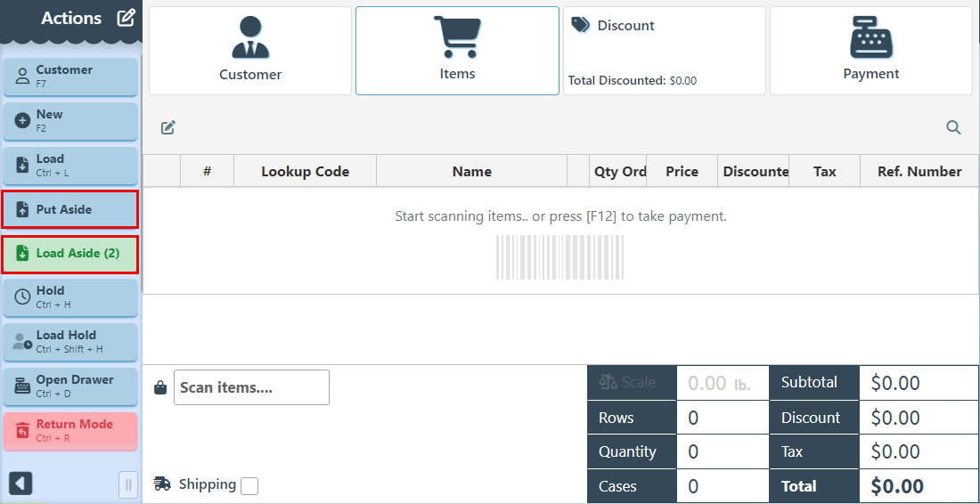Screen dimensions: 980x504
Task: Toggle Return Mode
Action: pos(70,430)
